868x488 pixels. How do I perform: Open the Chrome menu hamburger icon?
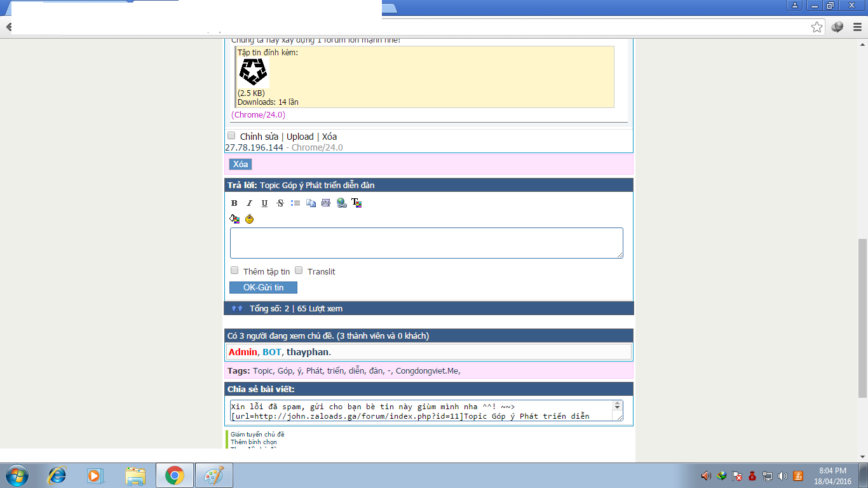(x=857, y=27)
